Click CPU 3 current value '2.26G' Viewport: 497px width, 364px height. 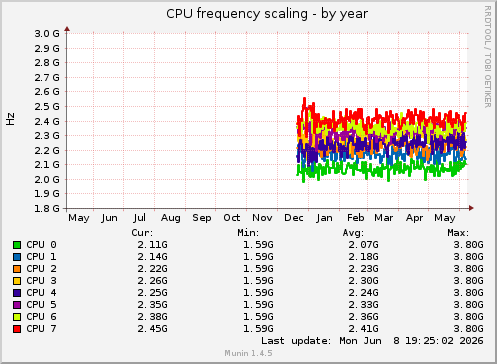coord(153,281)
